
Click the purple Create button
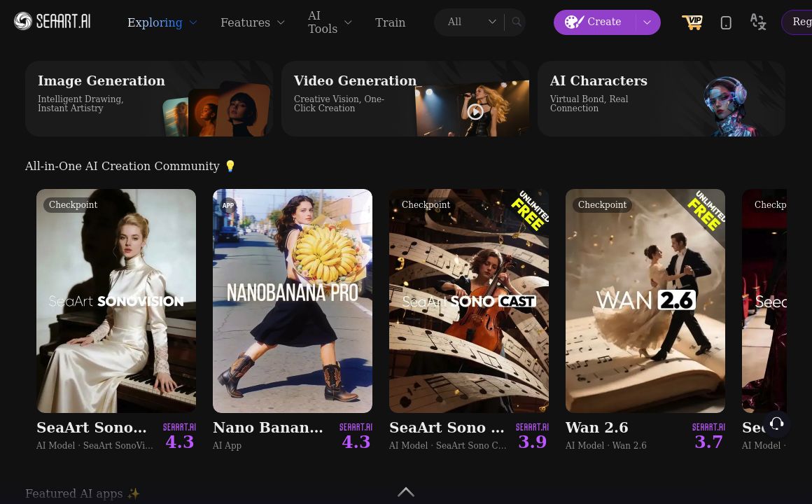pos(596,22)
